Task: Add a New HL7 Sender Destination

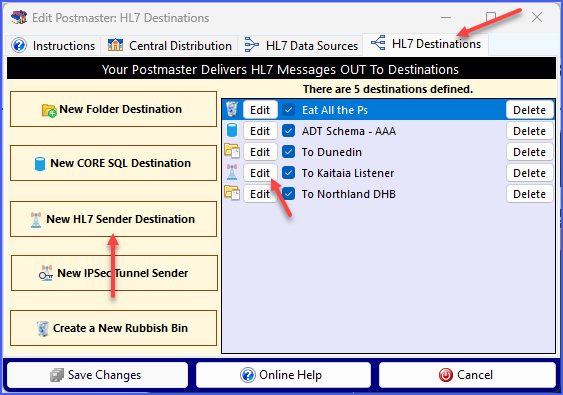Action: click(113, 219)
